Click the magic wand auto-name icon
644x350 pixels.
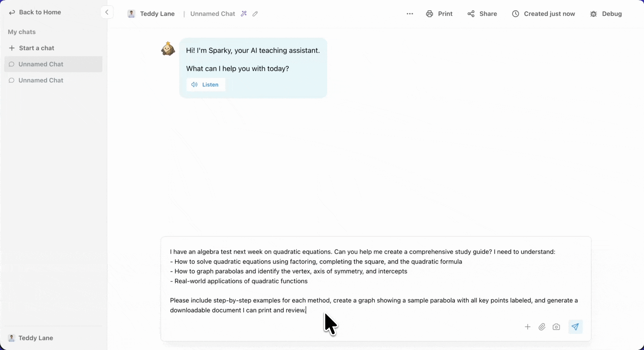point(244,14)
